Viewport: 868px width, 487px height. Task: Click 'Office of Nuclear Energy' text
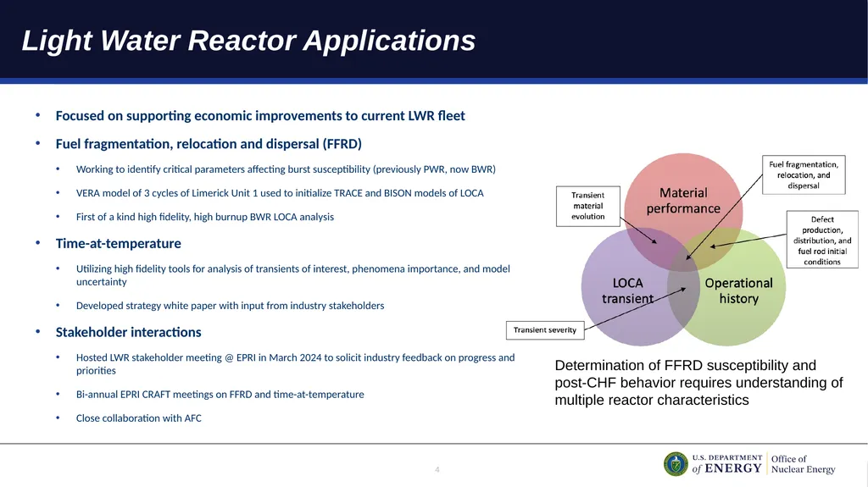pos(803,464)
